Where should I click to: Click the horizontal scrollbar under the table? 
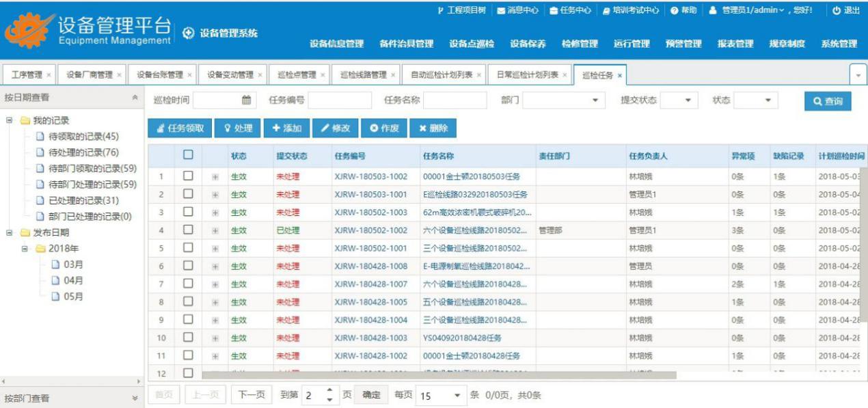tap(437, 375)
